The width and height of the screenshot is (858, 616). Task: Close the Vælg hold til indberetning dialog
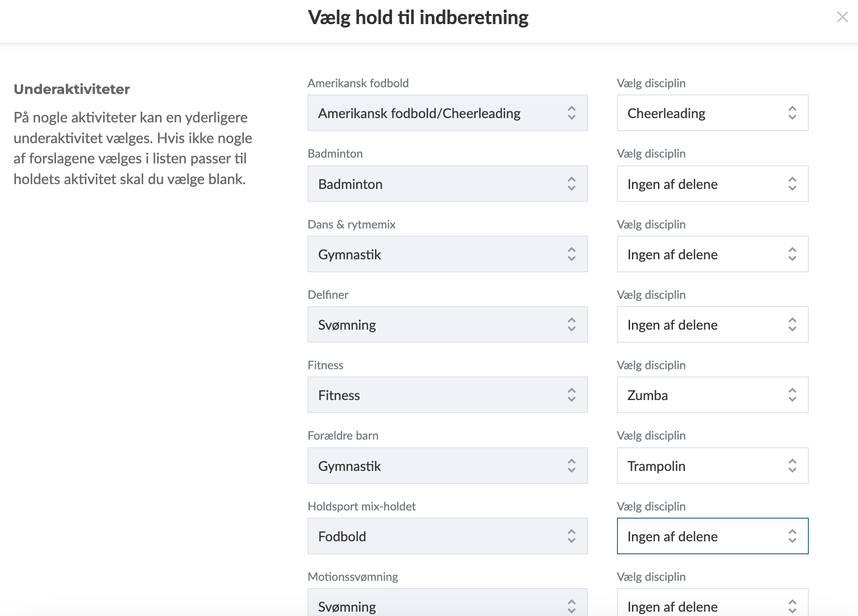842,17
